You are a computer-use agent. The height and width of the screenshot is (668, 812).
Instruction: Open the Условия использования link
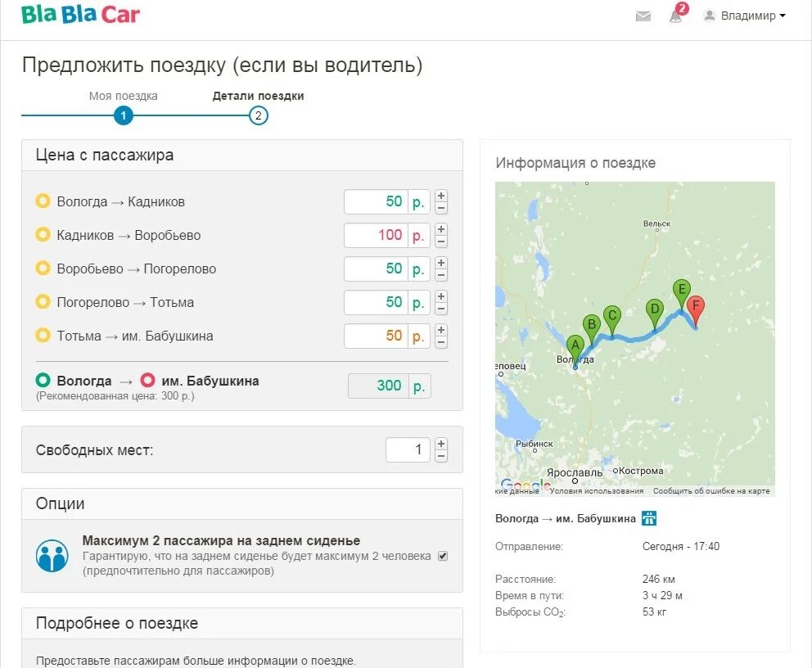tap(595, 490)
